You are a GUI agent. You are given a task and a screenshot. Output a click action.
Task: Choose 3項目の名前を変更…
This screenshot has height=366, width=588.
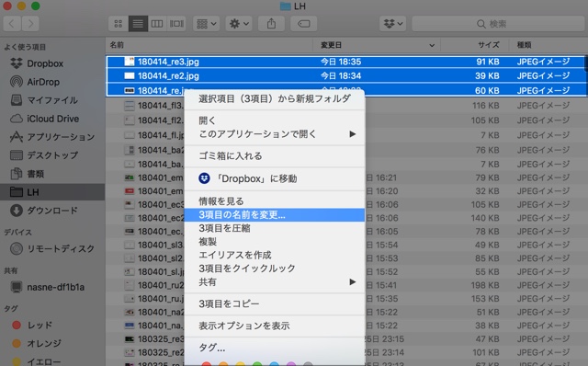click(275, 214)
